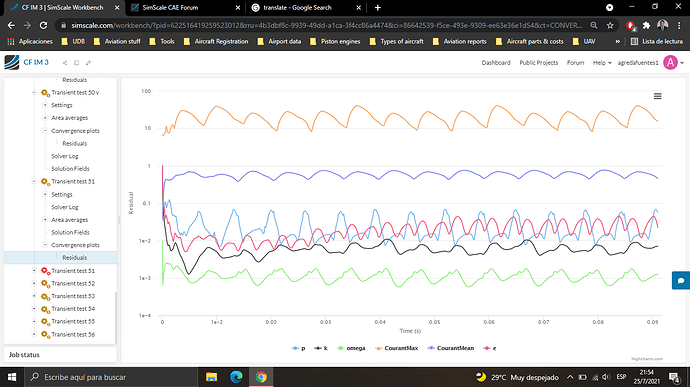Expand the Transient test 52 node

click(x=34, y=283)
